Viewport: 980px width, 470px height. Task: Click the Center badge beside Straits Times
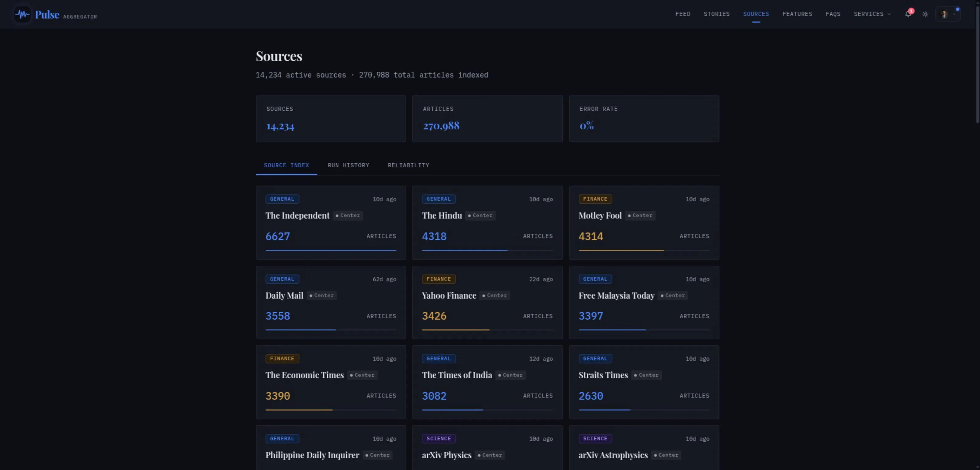click(x=646, y=375)
